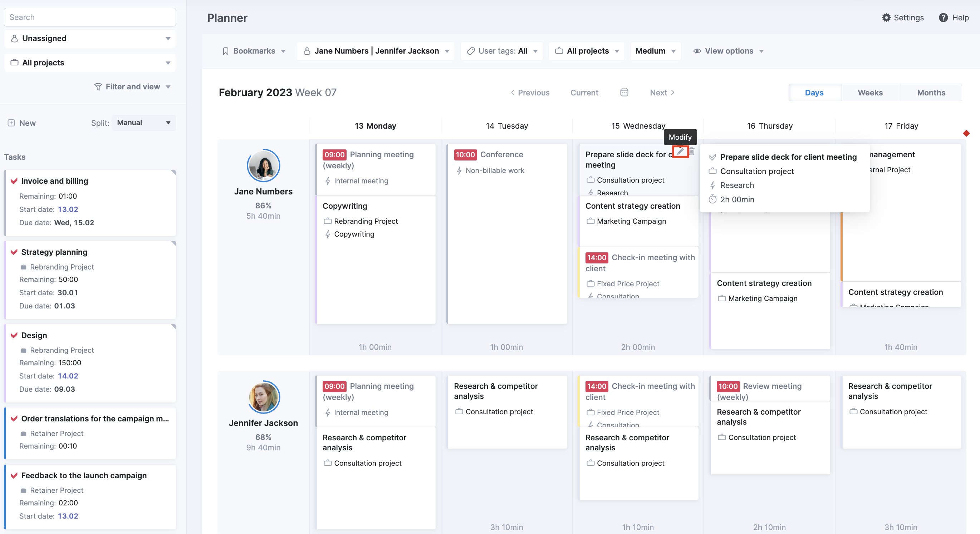Open the Jane Numbers | Jennifer Jackson user selector

(376, 51)
